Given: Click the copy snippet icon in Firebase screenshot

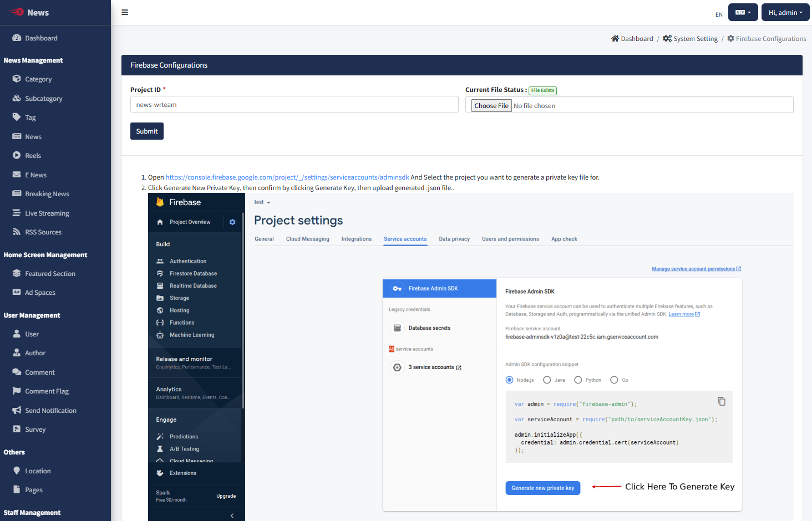Looking at the screenshot, I should click(x=722, y=401).
